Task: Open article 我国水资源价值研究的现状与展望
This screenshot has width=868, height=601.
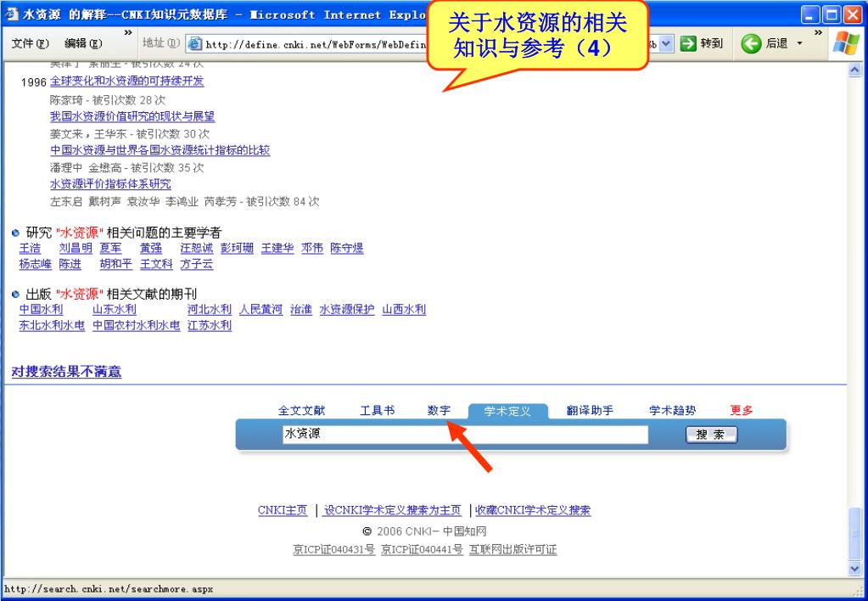Action: click(132, 116)
